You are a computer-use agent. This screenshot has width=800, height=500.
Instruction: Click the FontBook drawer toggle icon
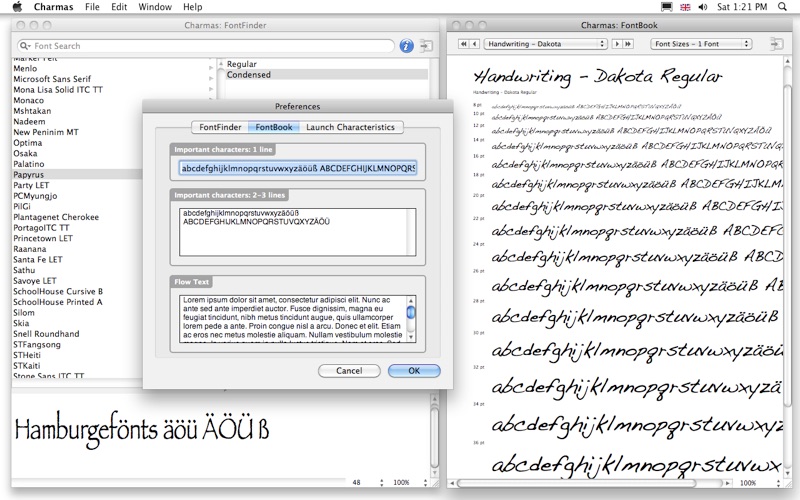776,44
